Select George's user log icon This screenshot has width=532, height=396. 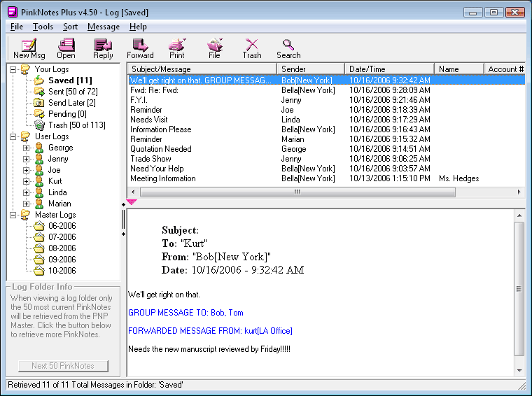click(39, 148)
